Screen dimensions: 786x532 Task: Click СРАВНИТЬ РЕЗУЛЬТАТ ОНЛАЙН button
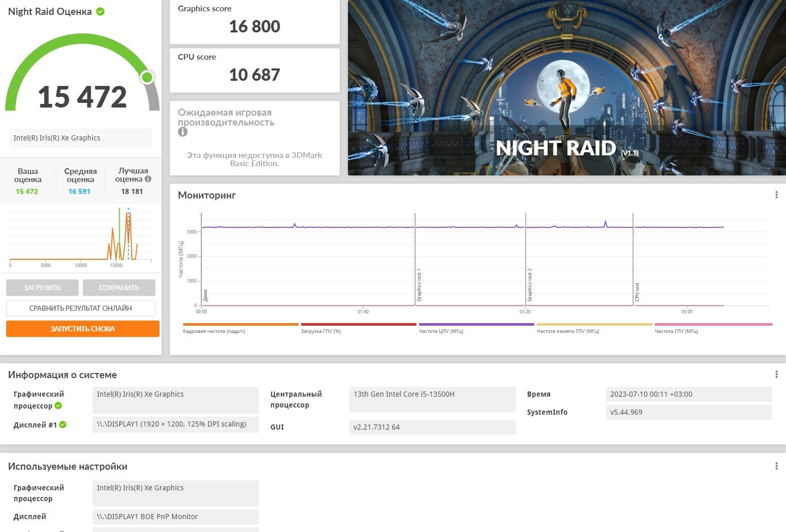pos(81,308)
